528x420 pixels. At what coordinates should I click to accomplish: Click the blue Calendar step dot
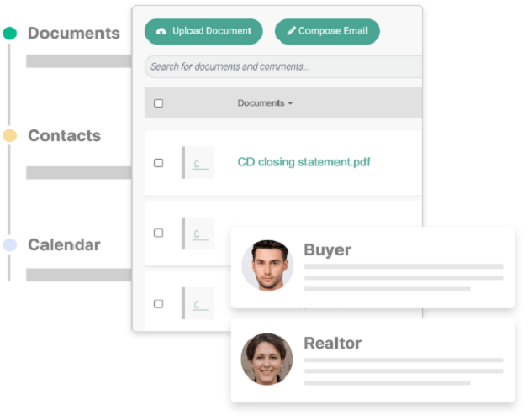(x=10, y=245)
